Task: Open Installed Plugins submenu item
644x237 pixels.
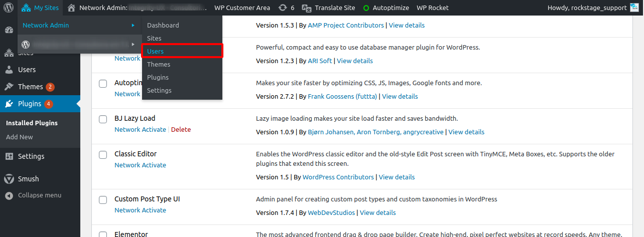Action: 32,123
